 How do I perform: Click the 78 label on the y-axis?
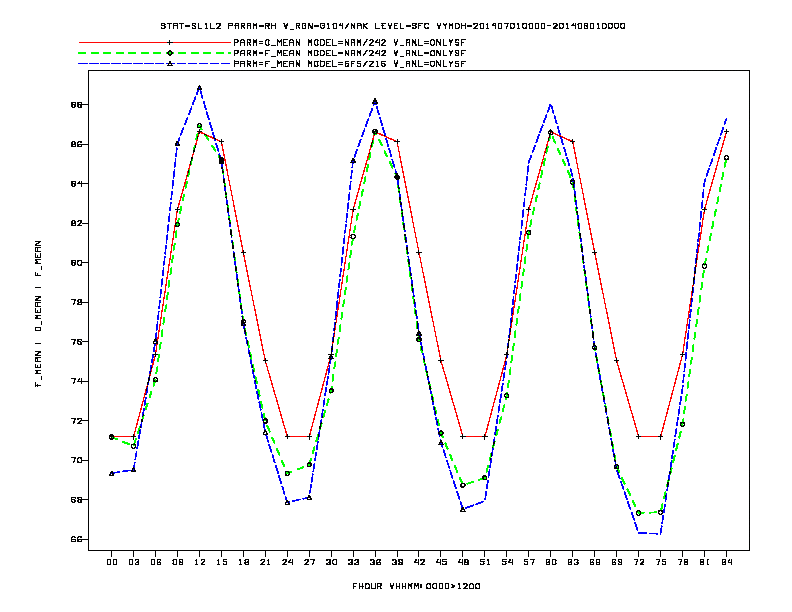point(76,302)
